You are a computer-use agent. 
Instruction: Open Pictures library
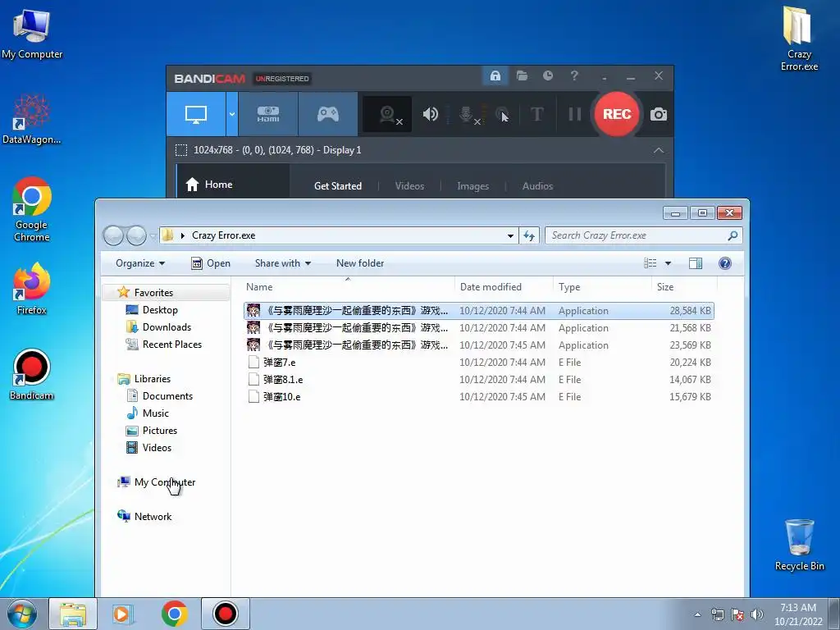click(160, 430)
